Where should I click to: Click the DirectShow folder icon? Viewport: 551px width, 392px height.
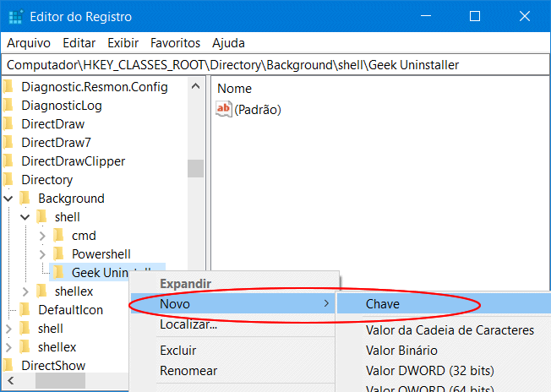point(8,365)
